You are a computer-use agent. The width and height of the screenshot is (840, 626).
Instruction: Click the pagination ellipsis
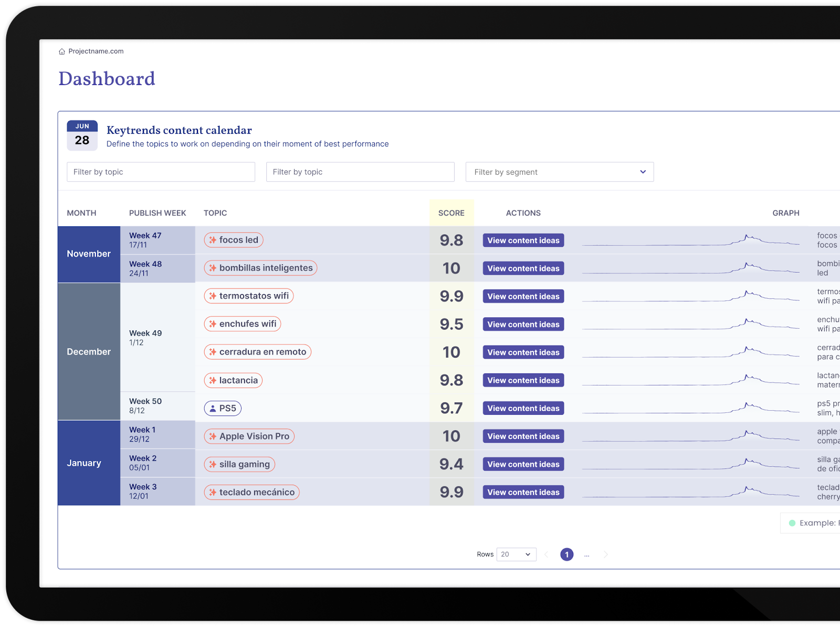point(586,555)
